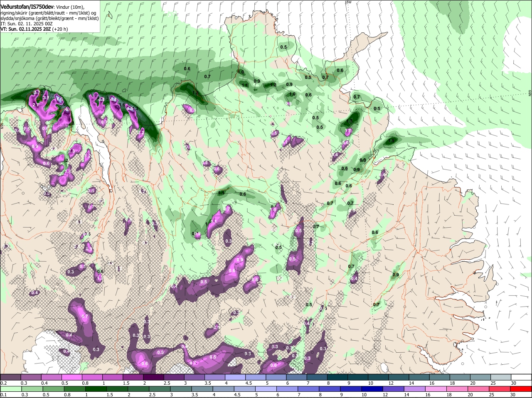Pick the dark green rain swatch between 1 and 1.5

click(95, 389)
